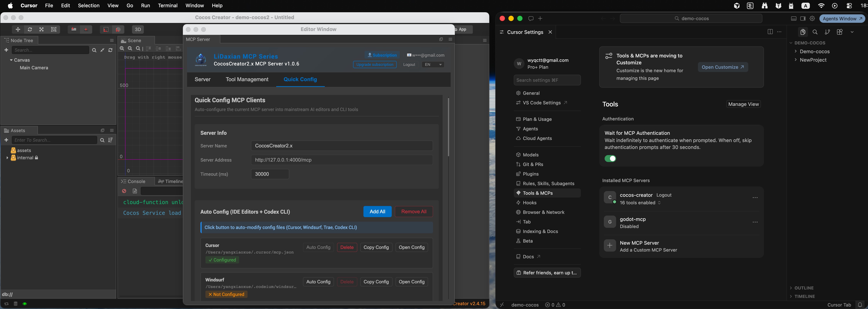The image size is (868, 309).
Task: Click the Search settings field in Cursor
Action: pyautogui.click(x=547, y=80)
